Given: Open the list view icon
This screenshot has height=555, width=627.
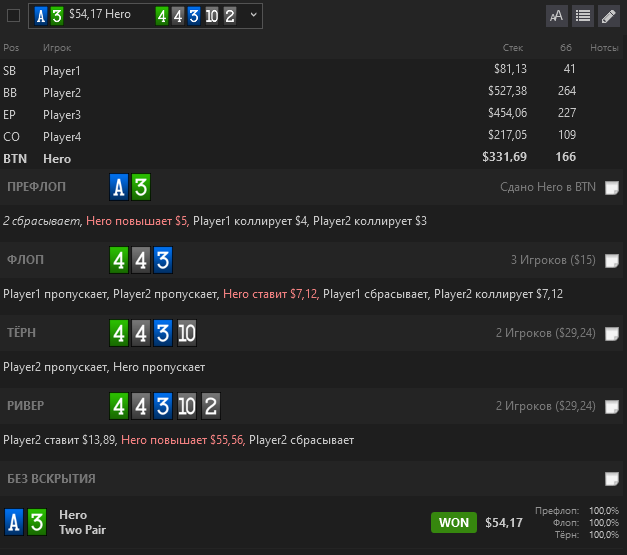Looking at the screenshot, I should (583, 16).
